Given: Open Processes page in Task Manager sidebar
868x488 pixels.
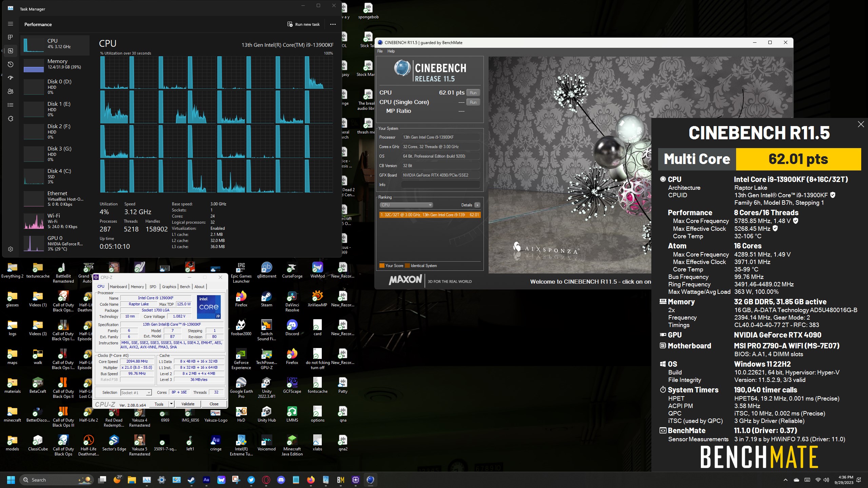Looking at the screenshot, I should pyautogui.click(x=11, y=37).
